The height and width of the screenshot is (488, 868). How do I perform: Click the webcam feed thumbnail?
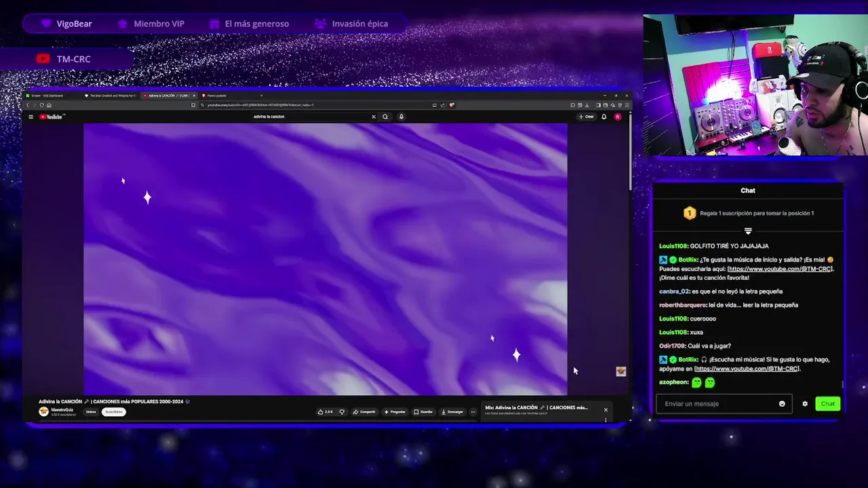coord(755,85)
